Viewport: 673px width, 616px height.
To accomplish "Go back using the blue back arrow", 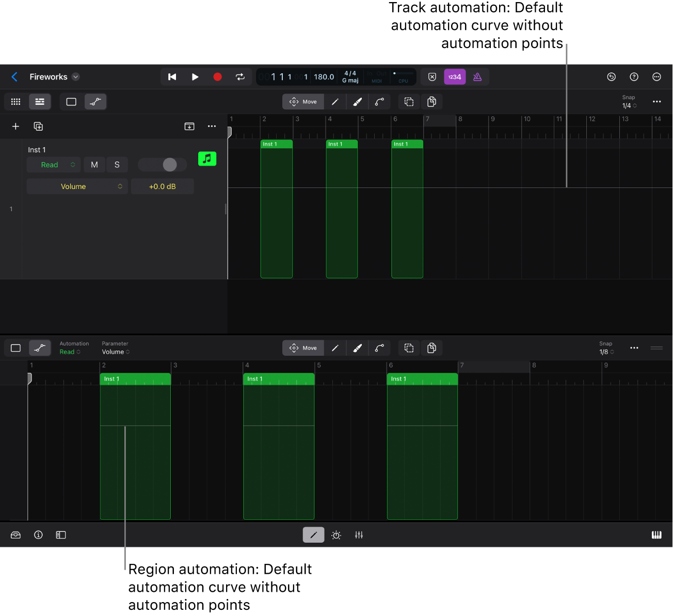I will (14, 77).
